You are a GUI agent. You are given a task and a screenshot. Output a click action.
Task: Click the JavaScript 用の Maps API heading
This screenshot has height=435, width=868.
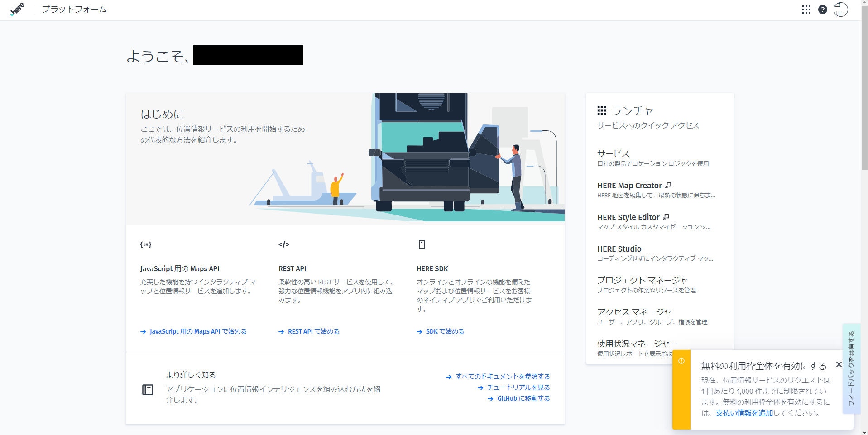tap(180, 269)
